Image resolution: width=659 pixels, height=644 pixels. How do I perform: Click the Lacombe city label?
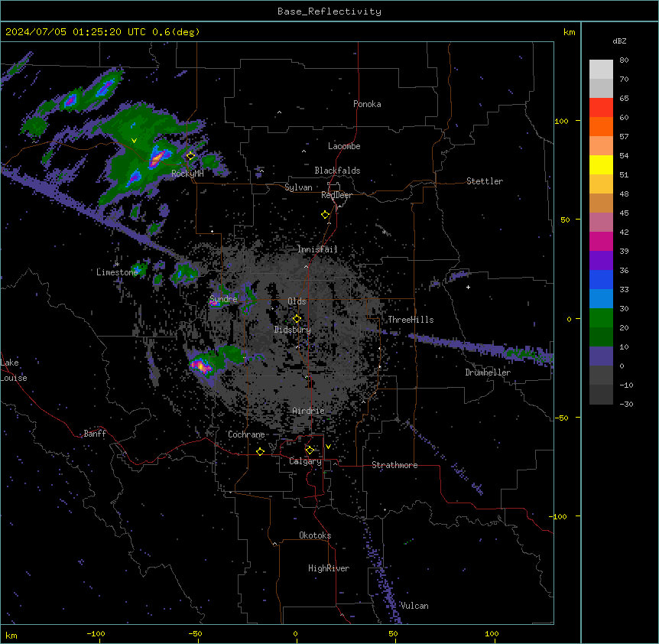[x=344, y=146]
